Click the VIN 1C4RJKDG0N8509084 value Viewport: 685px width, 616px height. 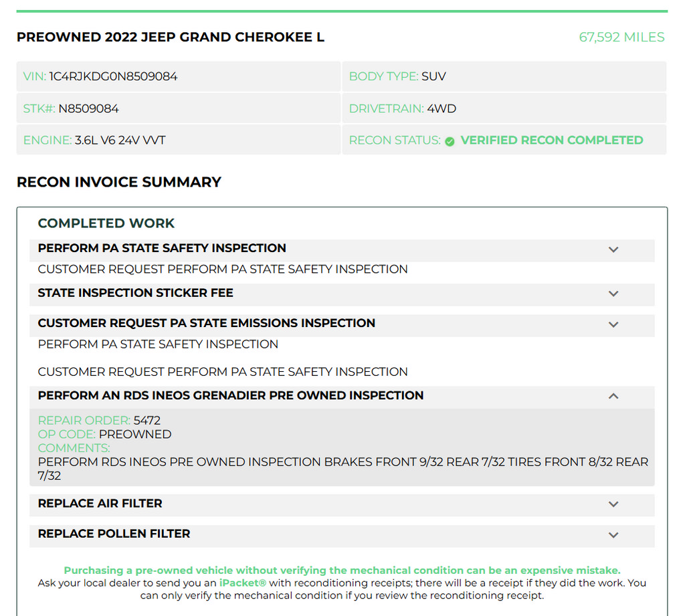click(113, 76)
